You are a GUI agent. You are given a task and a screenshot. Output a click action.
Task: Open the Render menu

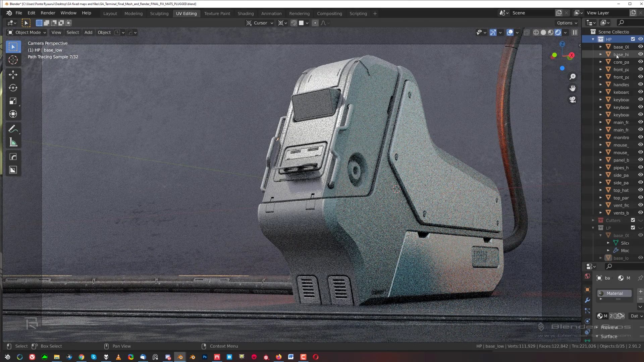(x=48, y=13)
